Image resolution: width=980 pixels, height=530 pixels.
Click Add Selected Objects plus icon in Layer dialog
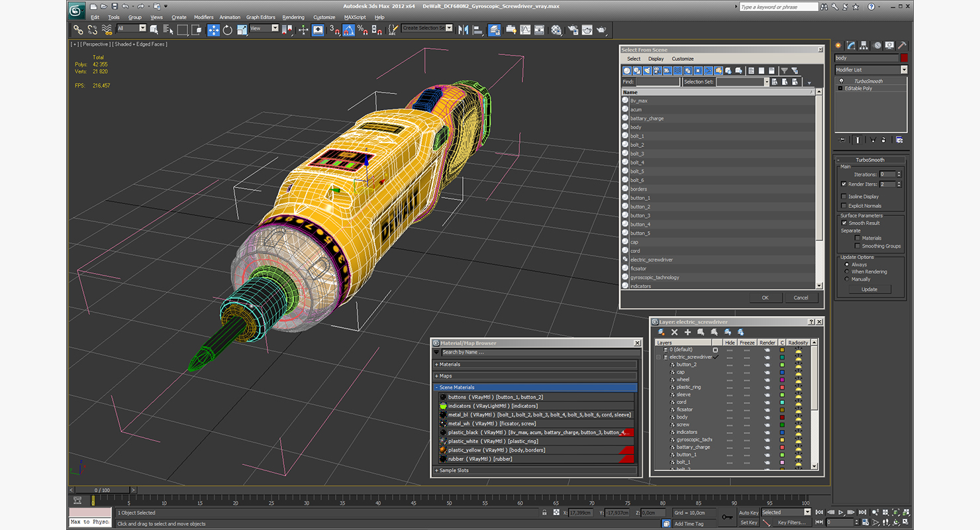click(x=688, y=332)
